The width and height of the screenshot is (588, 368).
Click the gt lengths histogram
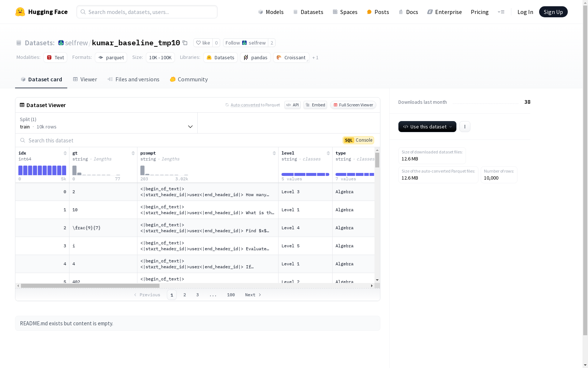[x=96, y=170]
